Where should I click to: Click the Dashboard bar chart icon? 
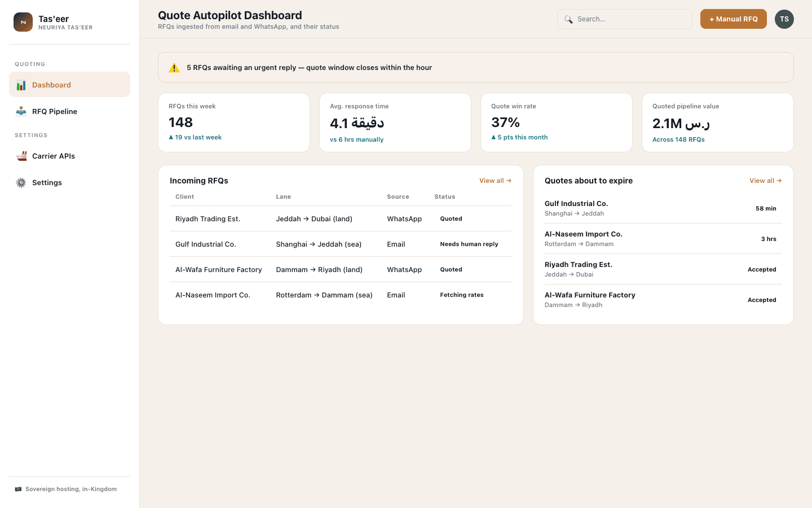[x=21, y=85]
